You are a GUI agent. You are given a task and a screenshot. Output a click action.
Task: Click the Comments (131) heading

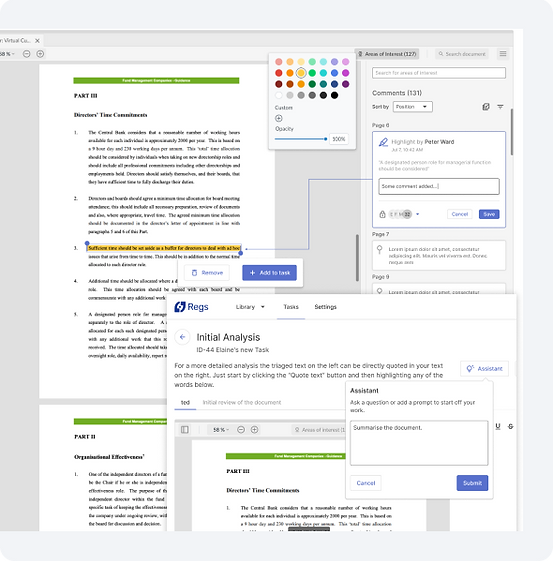[x=397, y=93]
